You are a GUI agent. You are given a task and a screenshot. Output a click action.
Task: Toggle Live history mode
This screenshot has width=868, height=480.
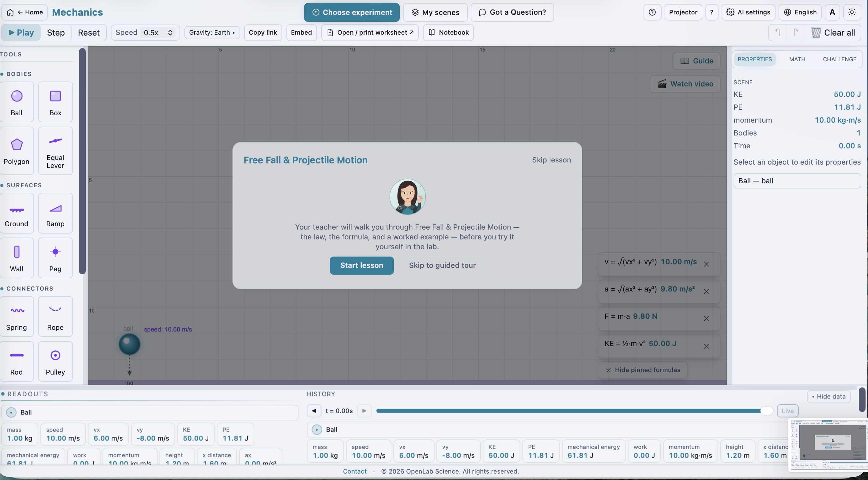pos(787,410)
